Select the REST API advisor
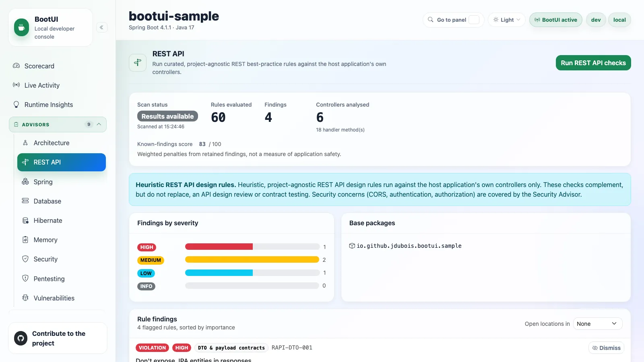The height and width of the screenshot is (362, 644). click(62, 162)
